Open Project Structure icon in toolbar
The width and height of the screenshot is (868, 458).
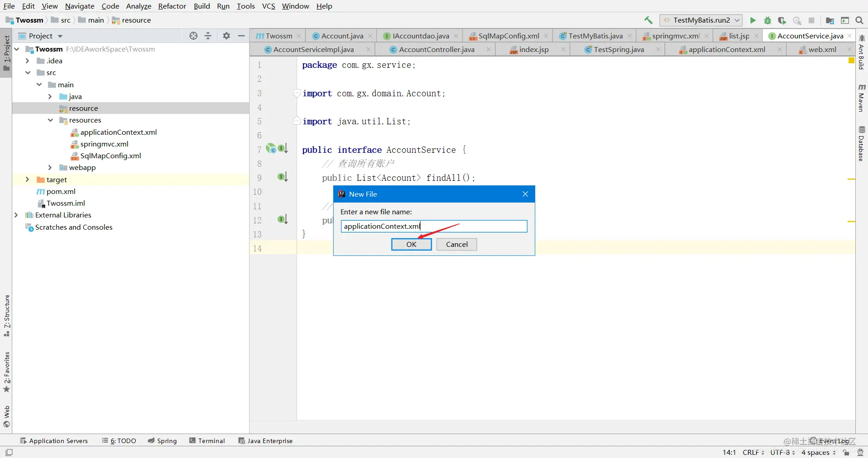[x=830, y=20]
